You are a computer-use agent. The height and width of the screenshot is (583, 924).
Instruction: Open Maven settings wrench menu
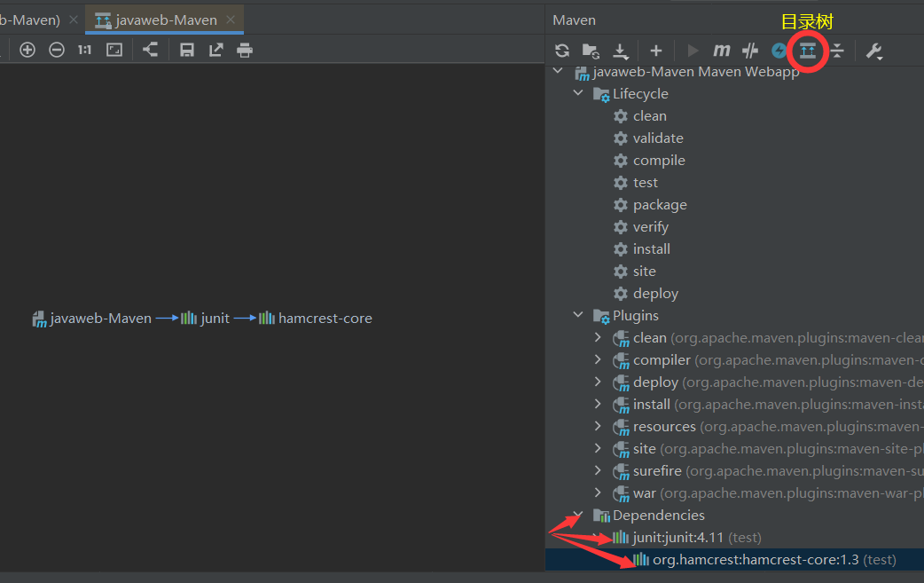point(874,51)
